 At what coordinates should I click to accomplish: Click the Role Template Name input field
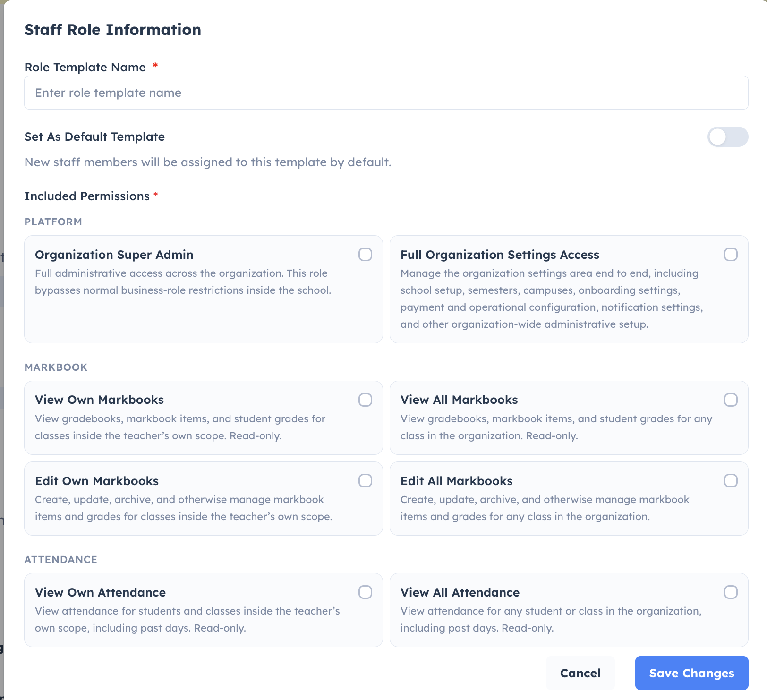click(x=386, y=93)
